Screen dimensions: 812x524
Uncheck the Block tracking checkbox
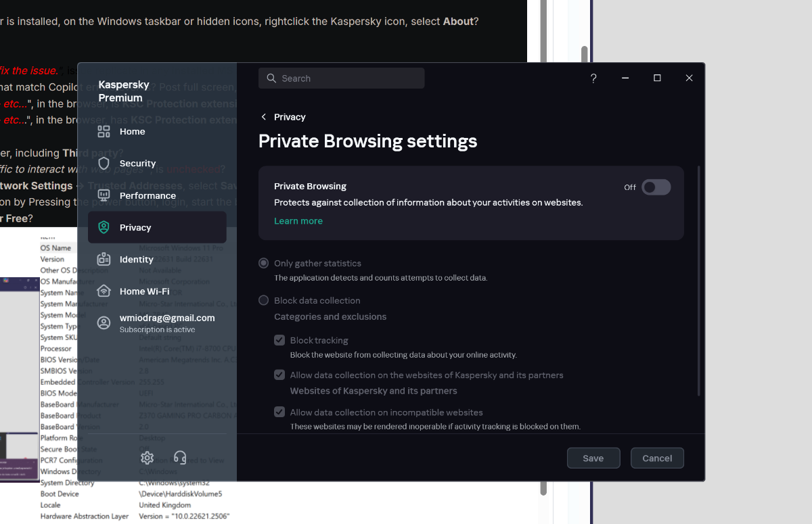[279, 340]
